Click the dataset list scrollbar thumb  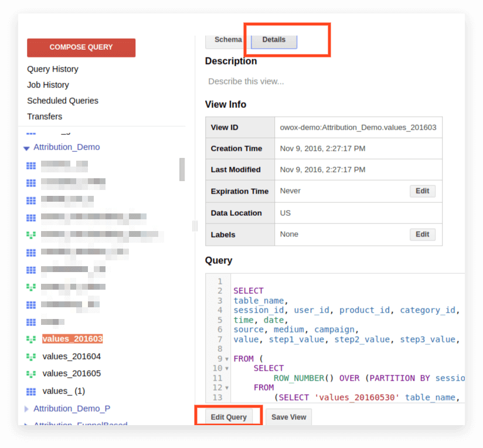pyautogui.click(x=182, y=169)
